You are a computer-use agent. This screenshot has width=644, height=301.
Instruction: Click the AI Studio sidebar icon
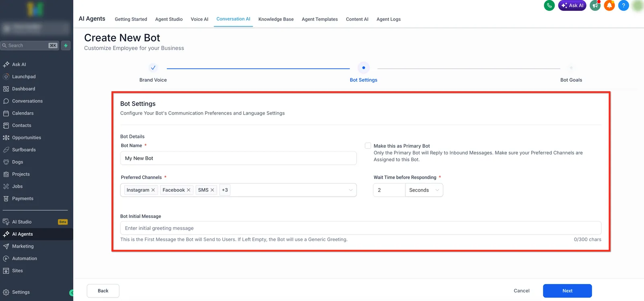click(x=6, y=222)
